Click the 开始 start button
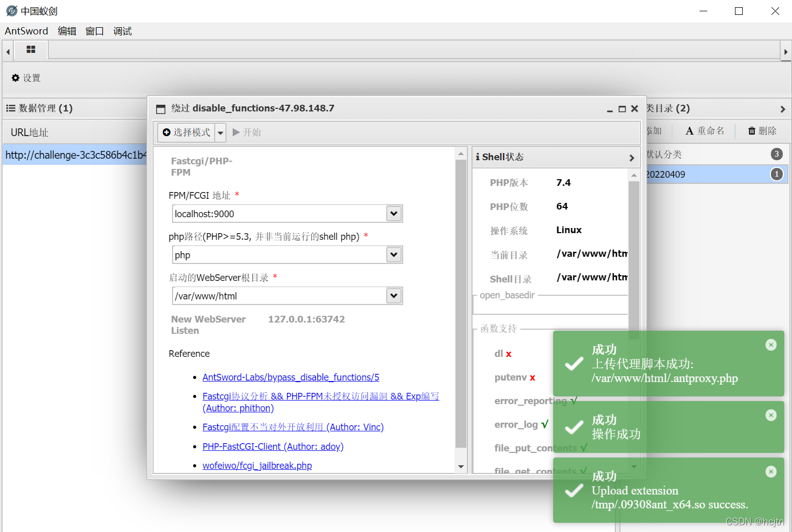This screenshot has height=532, width=792. [247, 132]
